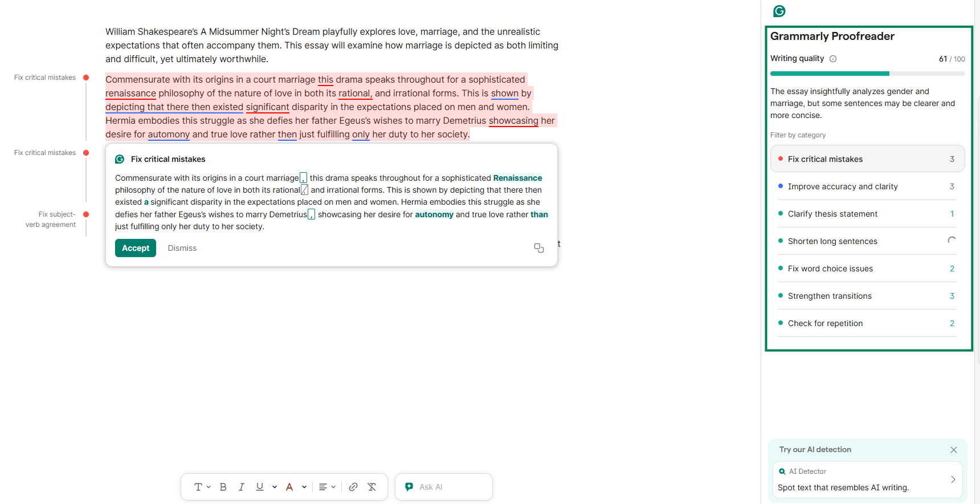This screenshot has width=980, height=504.
Task: Click underlined word "renaissance" in essay
Action: tap(130, 94)
